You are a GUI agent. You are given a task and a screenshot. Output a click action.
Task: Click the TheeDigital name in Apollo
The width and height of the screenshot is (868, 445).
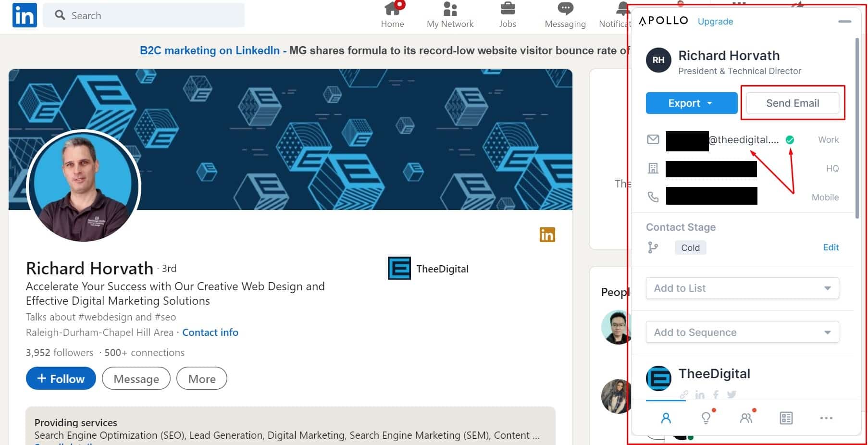tap(714, 374)
